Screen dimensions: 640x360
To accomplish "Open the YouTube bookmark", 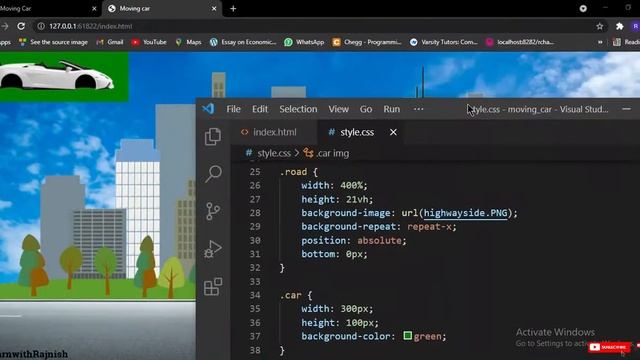I will [x=149, y=42].
